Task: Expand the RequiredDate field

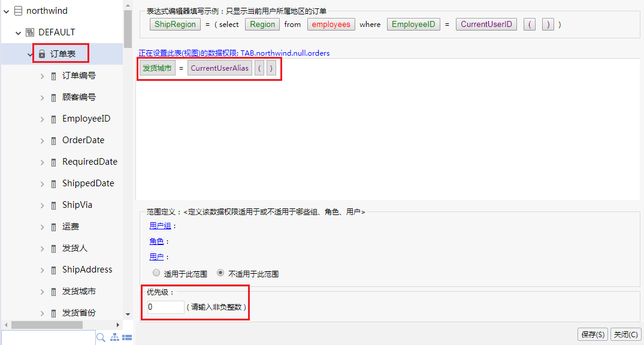Action: [x=42, y=162]
